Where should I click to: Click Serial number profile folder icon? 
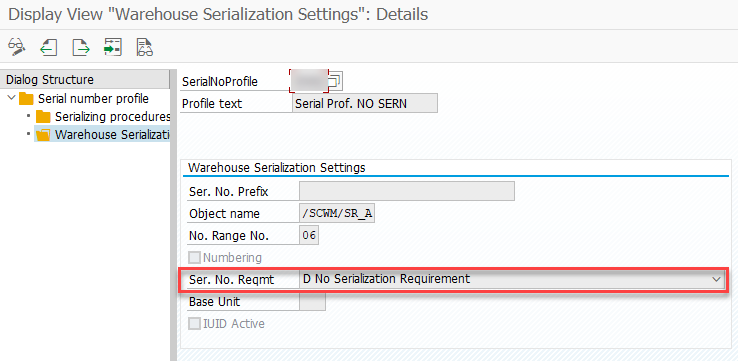pos(26,99)
